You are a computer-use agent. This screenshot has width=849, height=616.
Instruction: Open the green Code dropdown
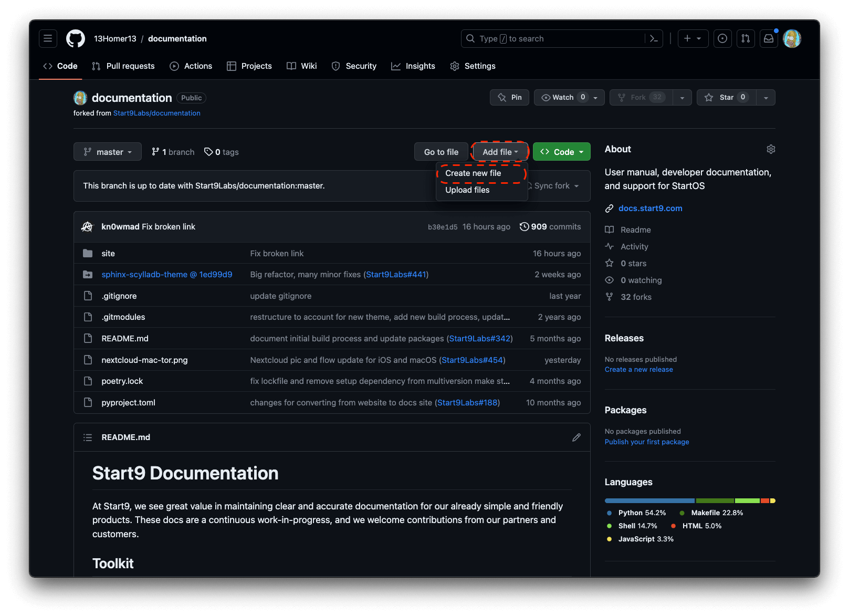point(561,152)
